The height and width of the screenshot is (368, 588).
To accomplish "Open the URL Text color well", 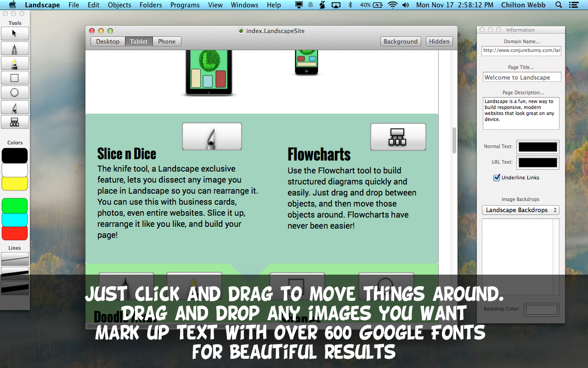I will pos(537,162).
